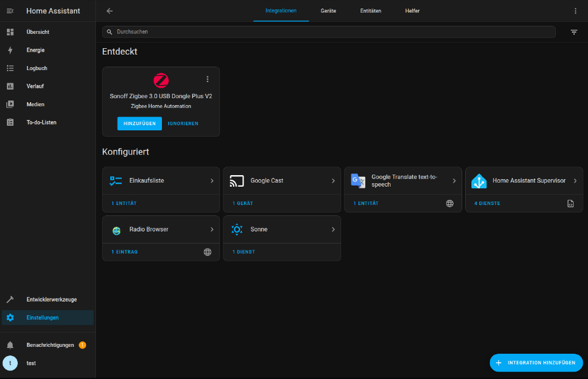This screenshot has width=588, height=379.
Task: Expand the Home Assistant Supervisor chevron
Action: (x=575, y=181)
